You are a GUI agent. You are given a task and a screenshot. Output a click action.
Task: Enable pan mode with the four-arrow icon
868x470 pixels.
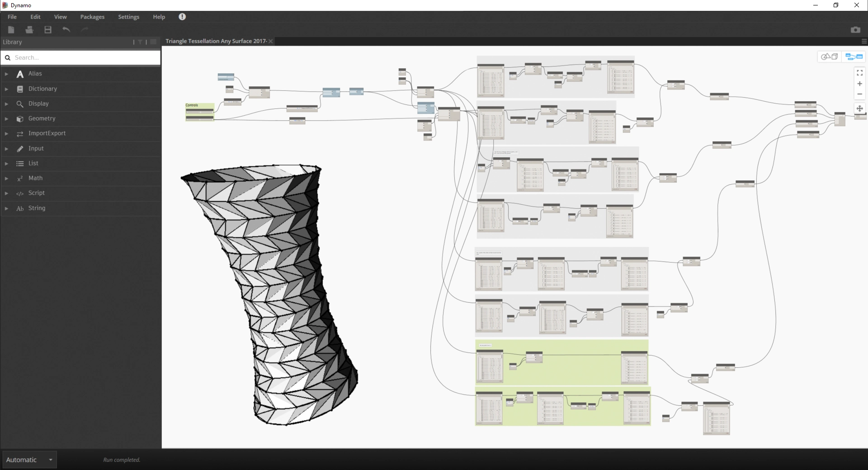pyautogui.click(x=859, y=108)
